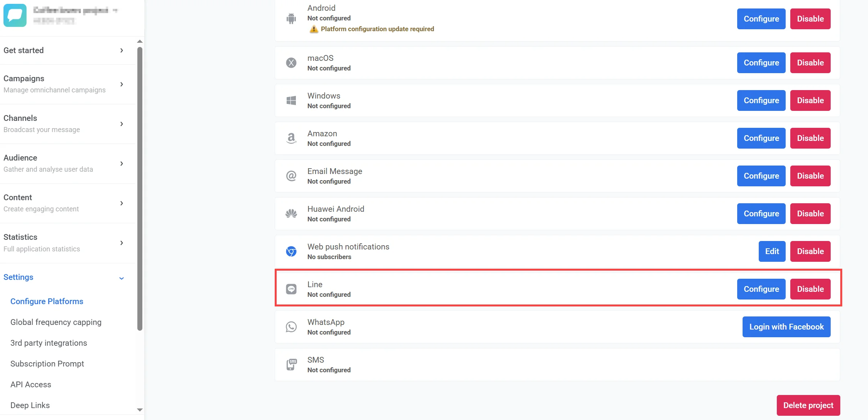The width and height of the screenshot is (868, 420).
Task: Click the Windows logo icon
Action: [x=291, y=100]
